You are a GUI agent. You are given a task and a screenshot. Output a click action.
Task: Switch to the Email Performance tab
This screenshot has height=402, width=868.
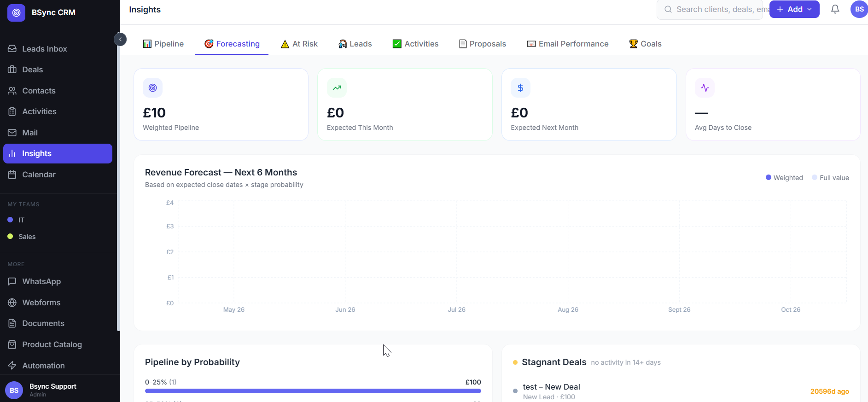pyautogui.click(x=568, y=44)
